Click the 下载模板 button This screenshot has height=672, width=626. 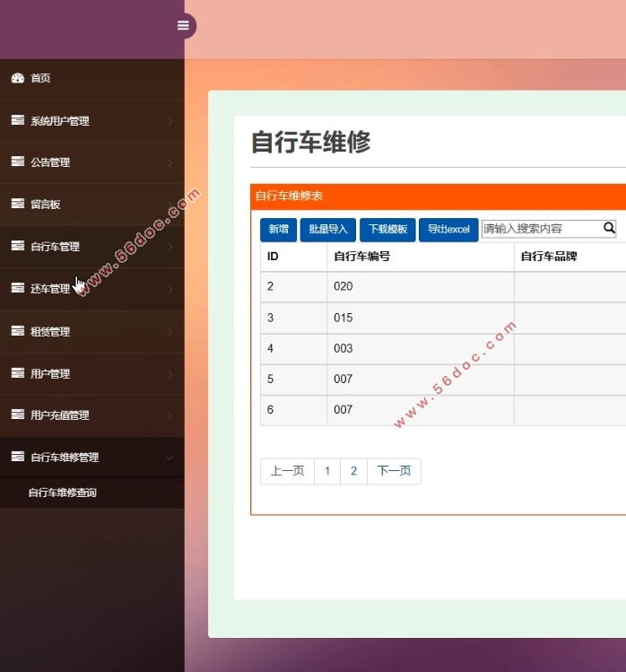(x=387, y=230)
